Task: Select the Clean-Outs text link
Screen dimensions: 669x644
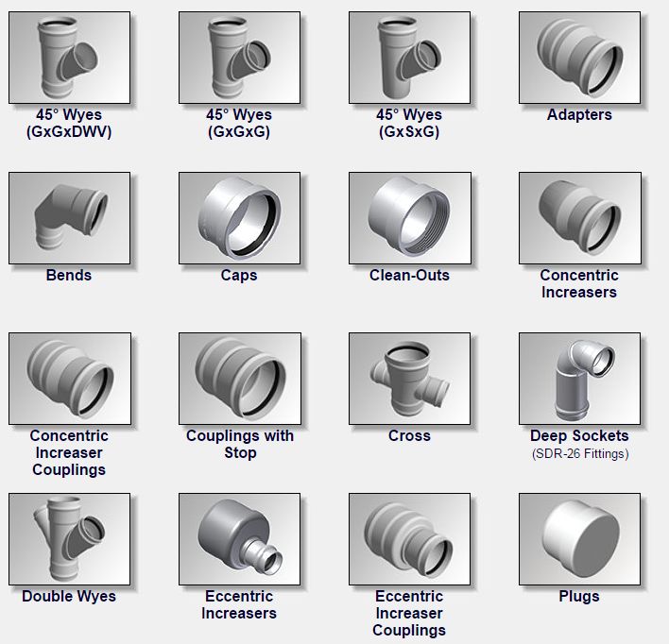Action: (409, 276)
